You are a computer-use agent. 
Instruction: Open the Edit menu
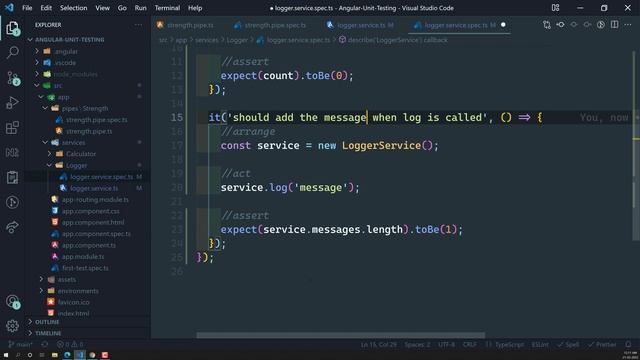click(46, 8)
